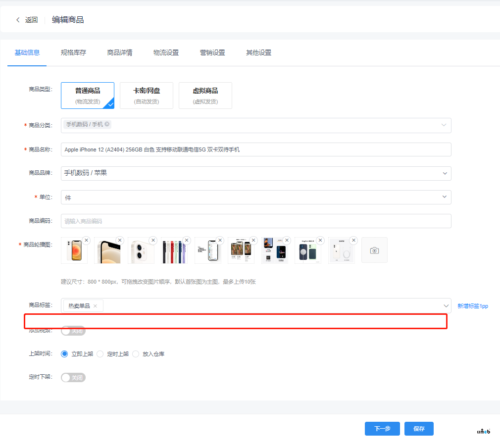This screenshot has height=448, width=500.
Task: Switch to the 基础信息 tab
Action: pyautogui.click(x=27, y=52)
